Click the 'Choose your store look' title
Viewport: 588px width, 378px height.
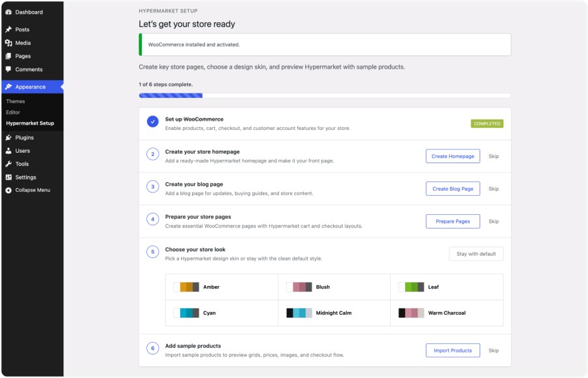pos(195,249)
